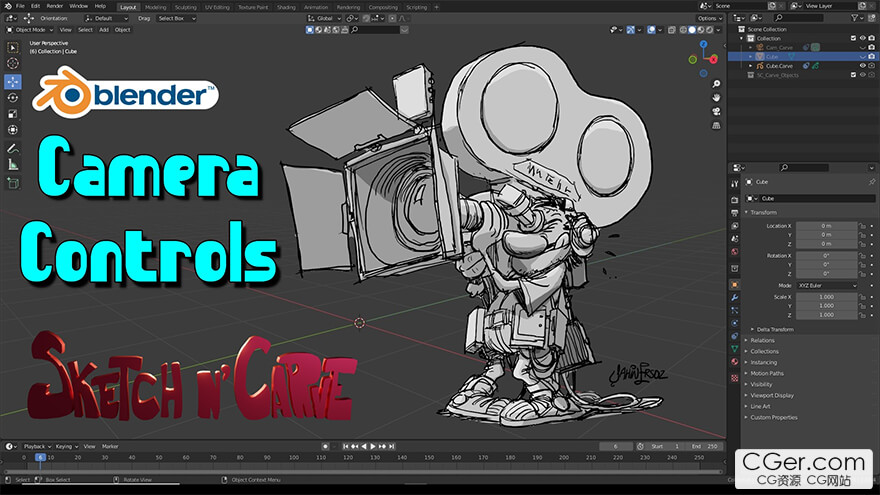
Task: Switch perspective/orthographic grid icon
Action: click(x=716, y=126)
